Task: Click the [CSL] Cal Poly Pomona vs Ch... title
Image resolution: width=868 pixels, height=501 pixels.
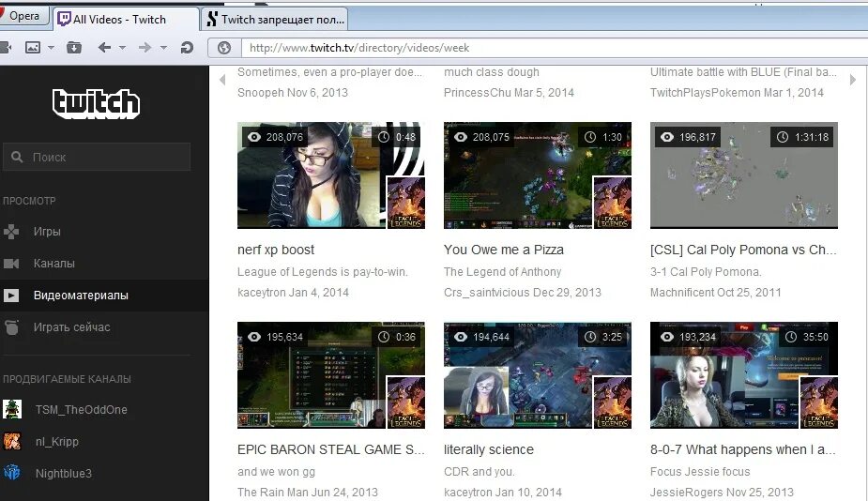Action: [x=743, y=250]
